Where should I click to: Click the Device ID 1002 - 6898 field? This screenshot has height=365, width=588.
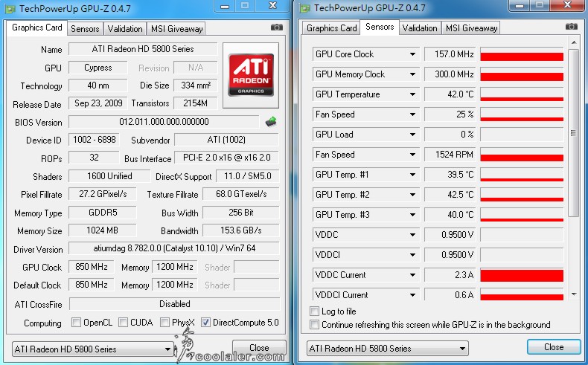[x=94, y=140]
